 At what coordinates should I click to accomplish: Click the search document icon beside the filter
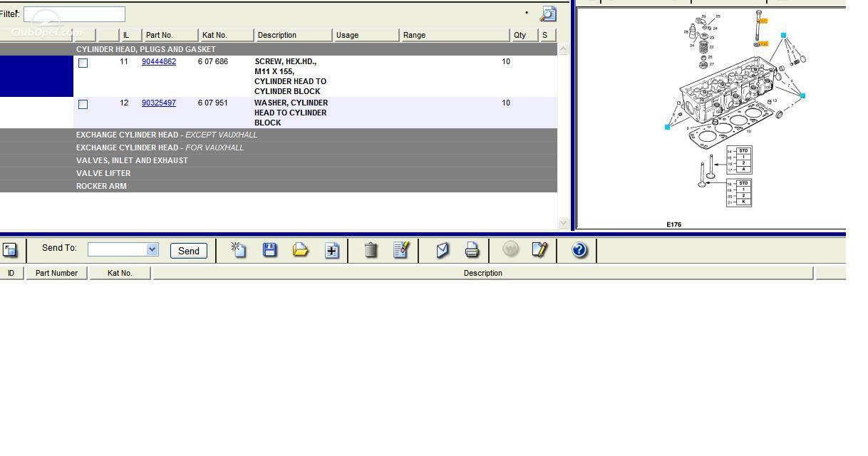548,14
